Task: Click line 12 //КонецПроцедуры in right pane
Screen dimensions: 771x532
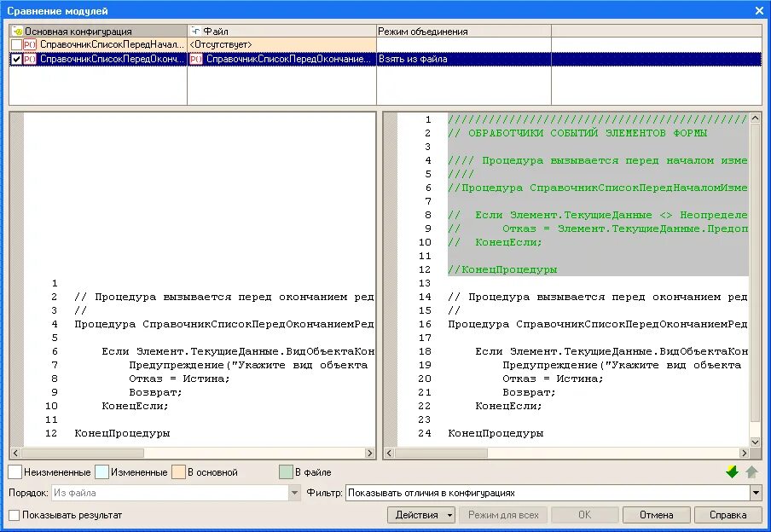Action: pyautogui.click(x=502, y=269)
